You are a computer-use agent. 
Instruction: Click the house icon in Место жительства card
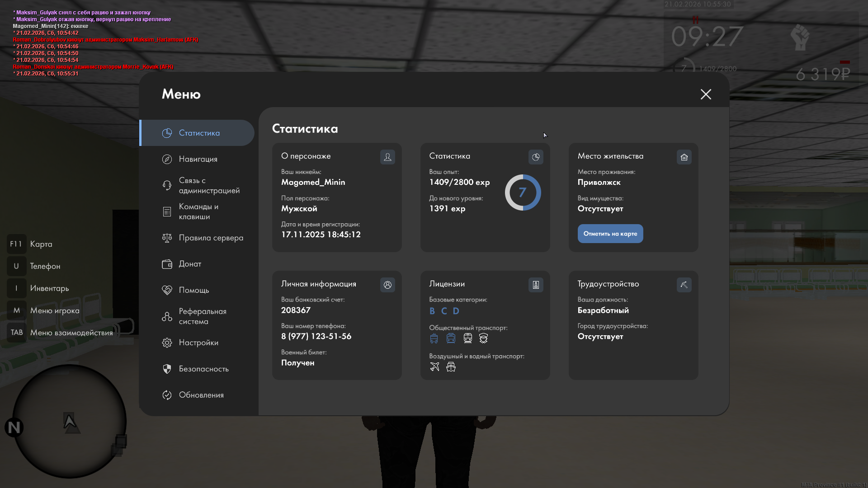(x=684, y=157)
